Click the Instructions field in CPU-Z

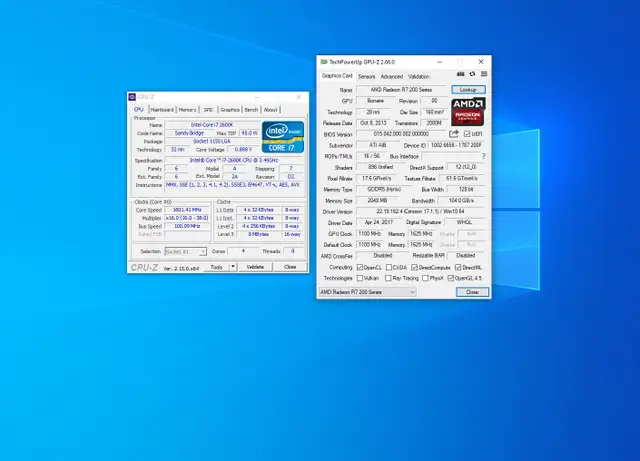234,188
